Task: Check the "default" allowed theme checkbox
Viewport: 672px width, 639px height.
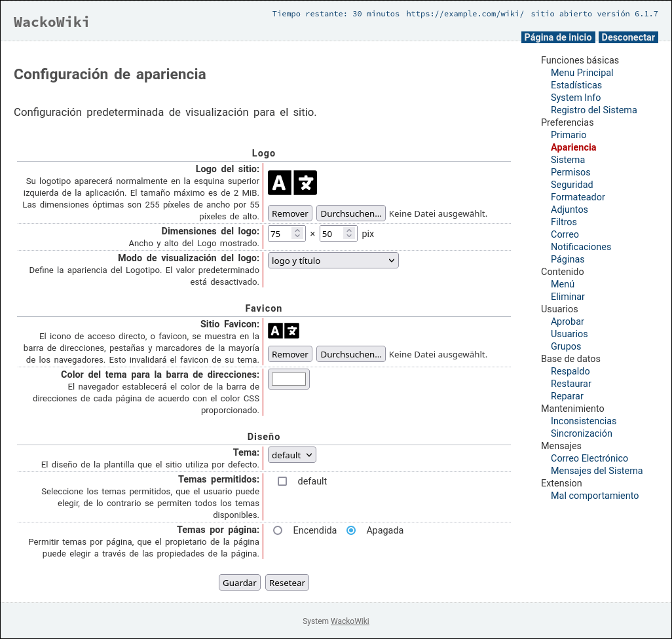Action: pyautogui.click(x=282, y=481)
